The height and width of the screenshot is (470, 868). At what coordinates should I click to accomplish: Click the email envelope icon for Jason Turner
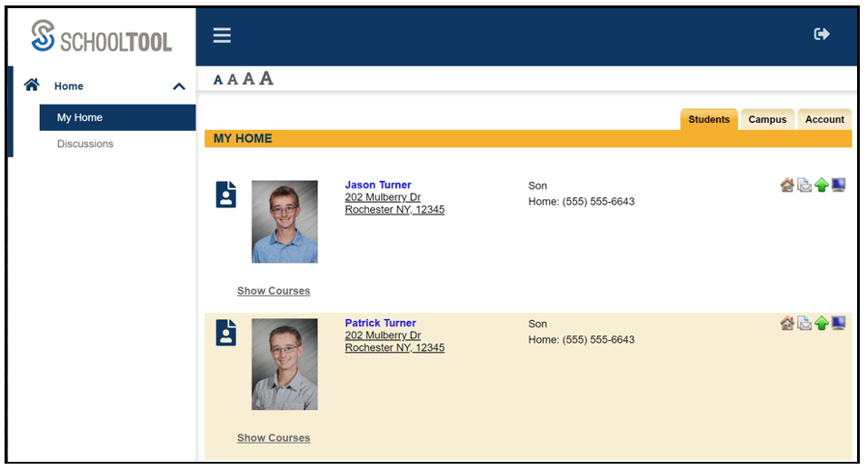(804, 185)
